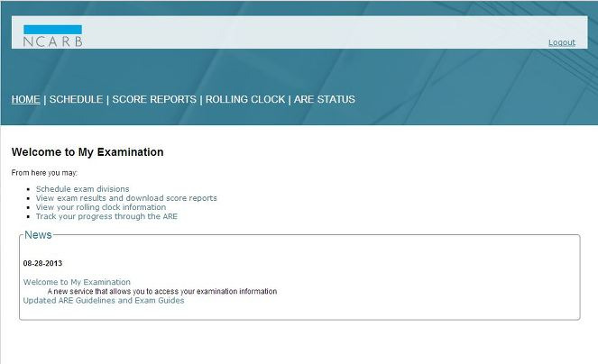Open the SCORE REPORTS menu item
The image size is (598, 364).
(x=154, y=99)
